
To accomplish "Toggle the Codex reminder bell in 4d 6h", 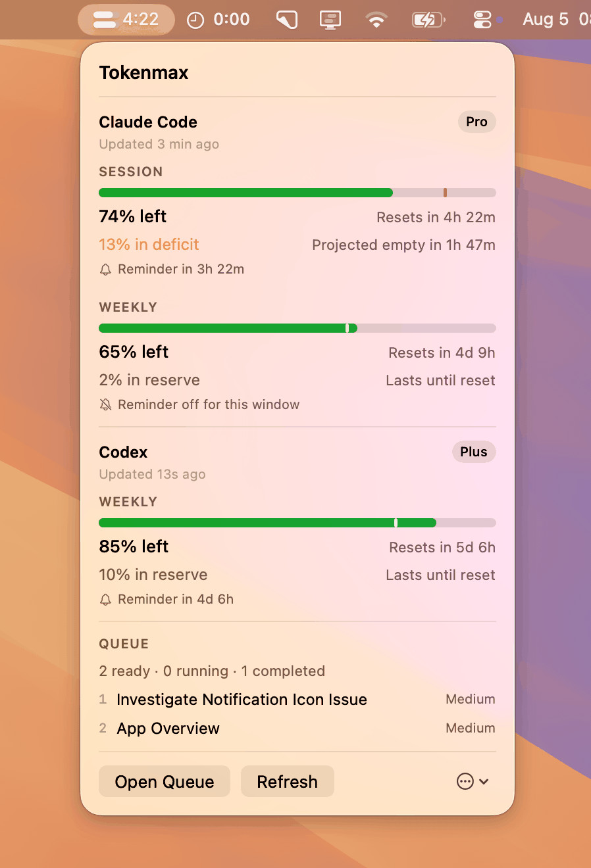I will 105,600.
